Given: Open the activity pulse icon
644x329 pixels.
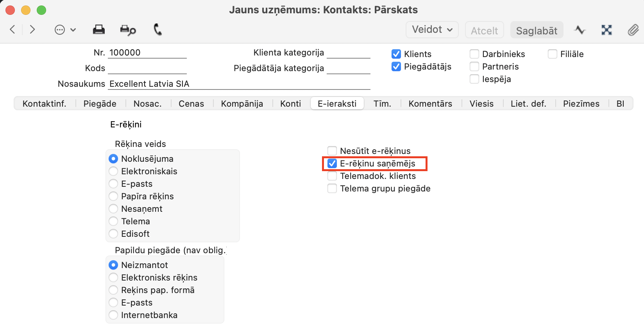Looking at the screenshot, I should click(x=580, y=30).
